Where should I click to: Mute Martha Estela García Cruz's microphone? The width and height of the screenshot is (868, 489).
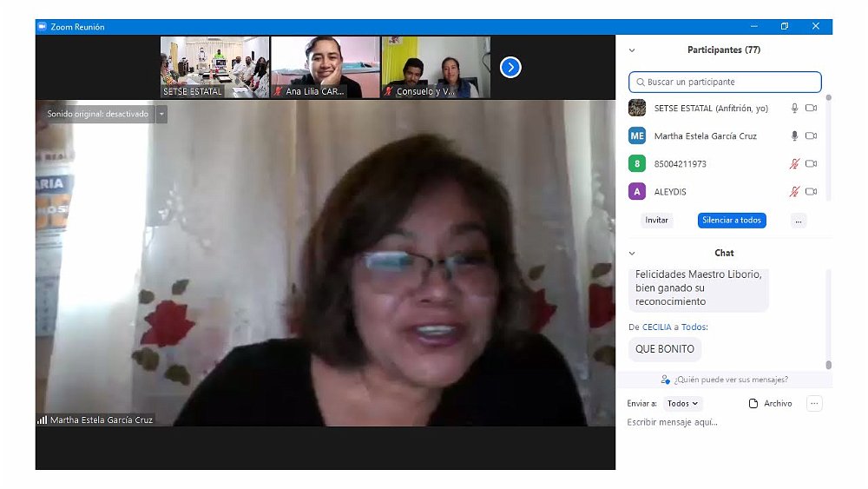coord(793,136)
